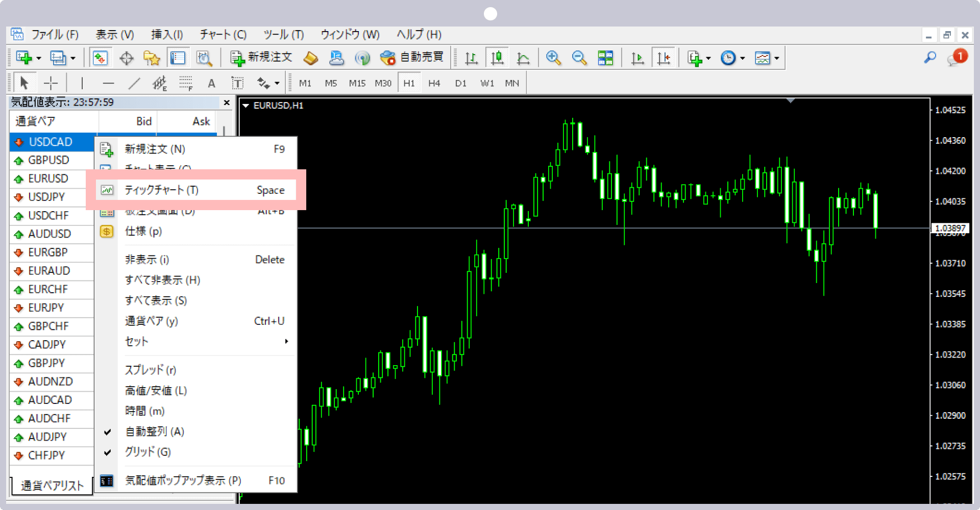Click the signals broadcast icon
Screen dimensions: 980x510
click(362, 58)
